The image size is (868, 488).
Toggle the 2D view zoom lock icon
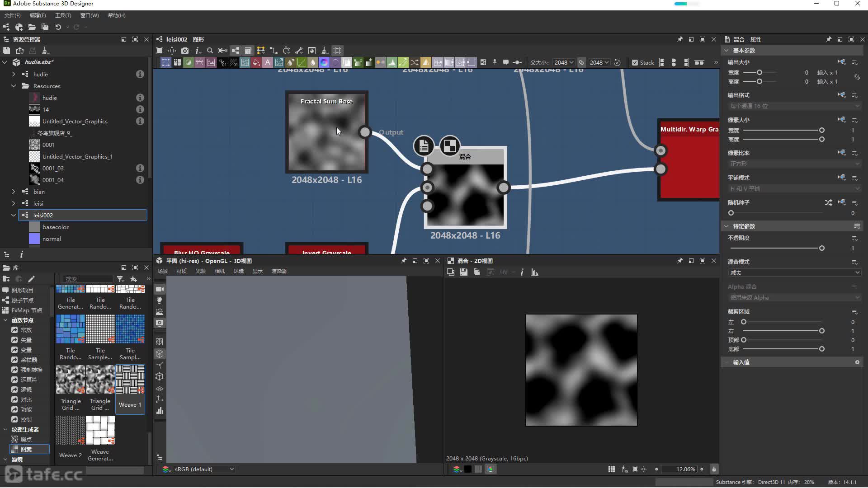coord(714,469)
